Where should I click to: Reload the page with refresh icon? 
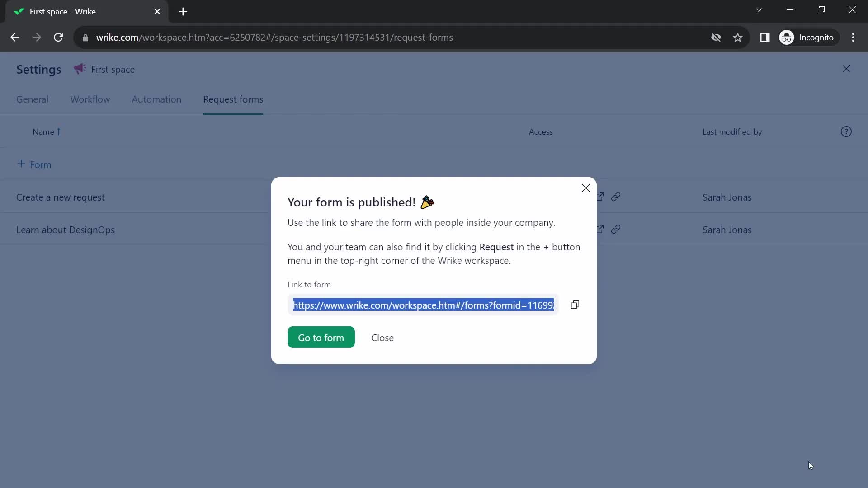58,38
